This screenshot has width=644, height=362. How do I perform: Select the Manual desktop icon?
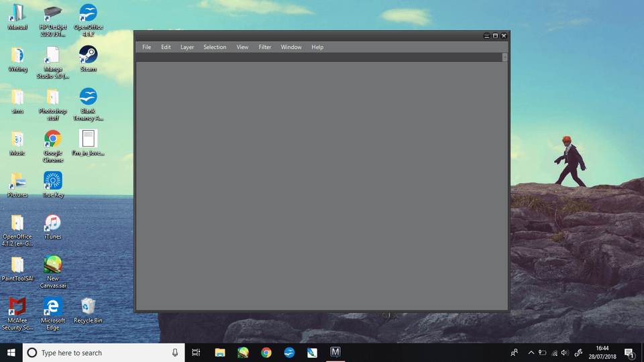pos(17,17)
